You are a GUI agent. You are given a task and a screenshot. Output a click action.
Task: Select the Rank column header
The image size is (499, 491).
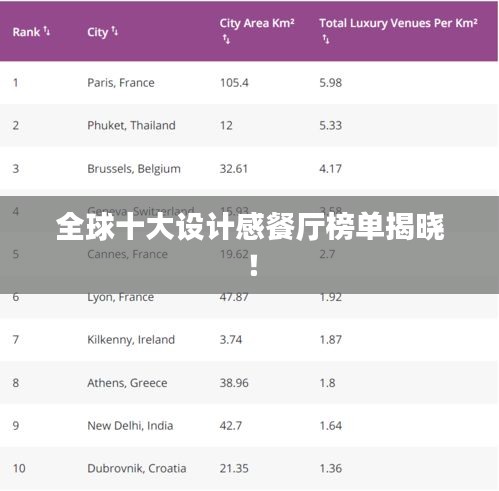coord(26,32)
